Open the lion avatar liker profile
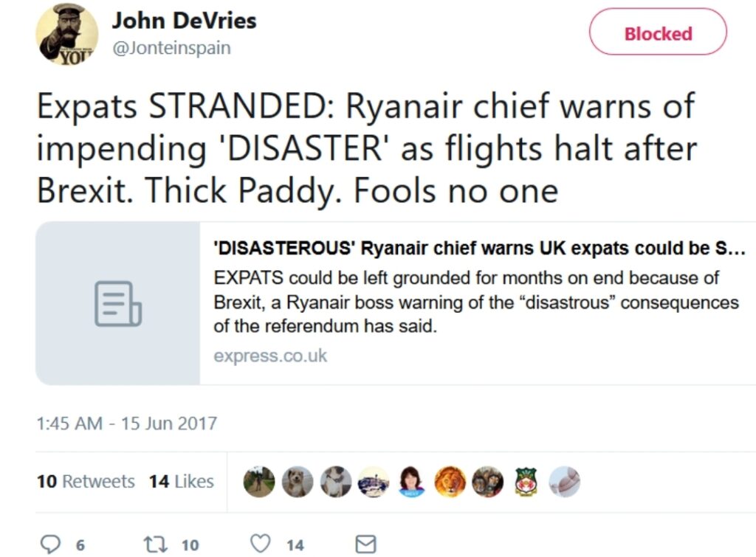The height and width of the screenshot is (557, 756). tap(450, 481)
